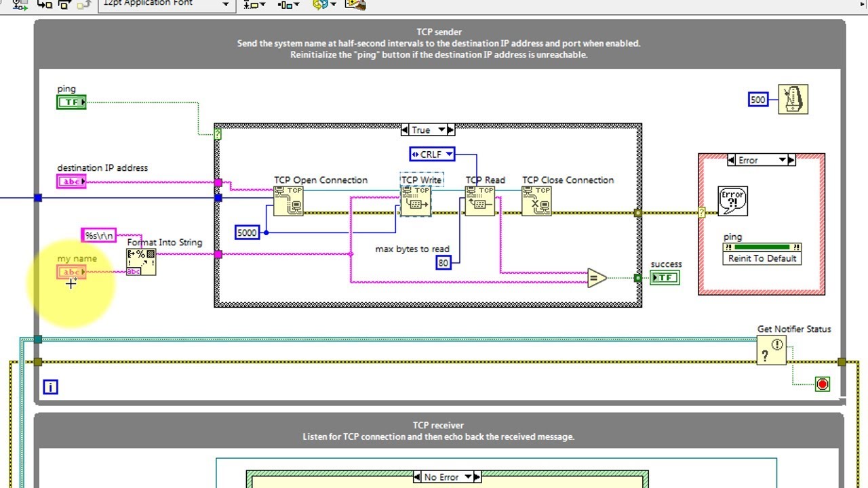The width and height of the screenshot is (868, 488).
Task: Go to next case of True structure
Action: [451, 129]
